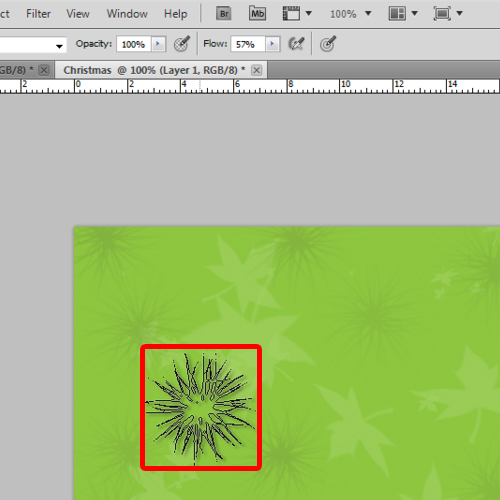
Task: Enable airbrush mode icon
Action: 296,44
